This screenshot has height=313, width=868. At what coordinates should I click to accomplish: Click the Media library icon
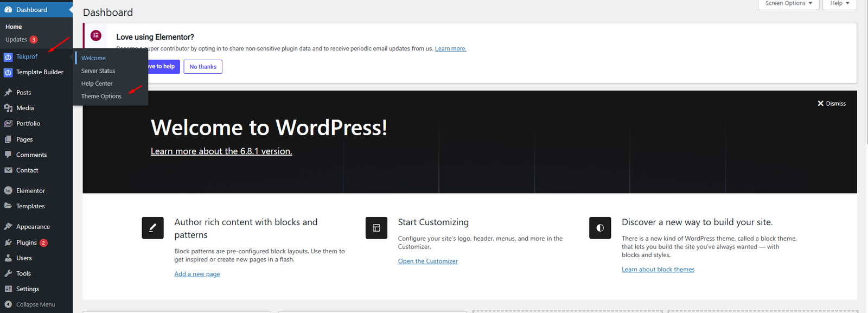coord(8,108)
